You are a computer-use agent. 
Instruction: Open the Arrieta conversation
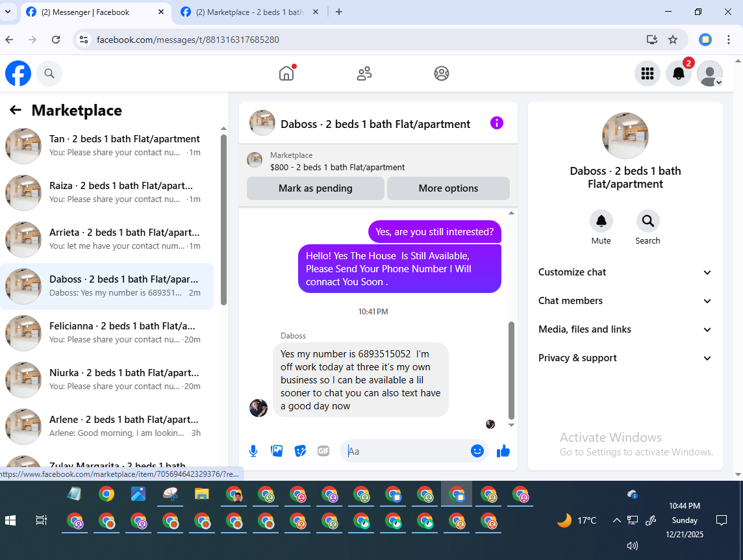[x=107, y=239]
